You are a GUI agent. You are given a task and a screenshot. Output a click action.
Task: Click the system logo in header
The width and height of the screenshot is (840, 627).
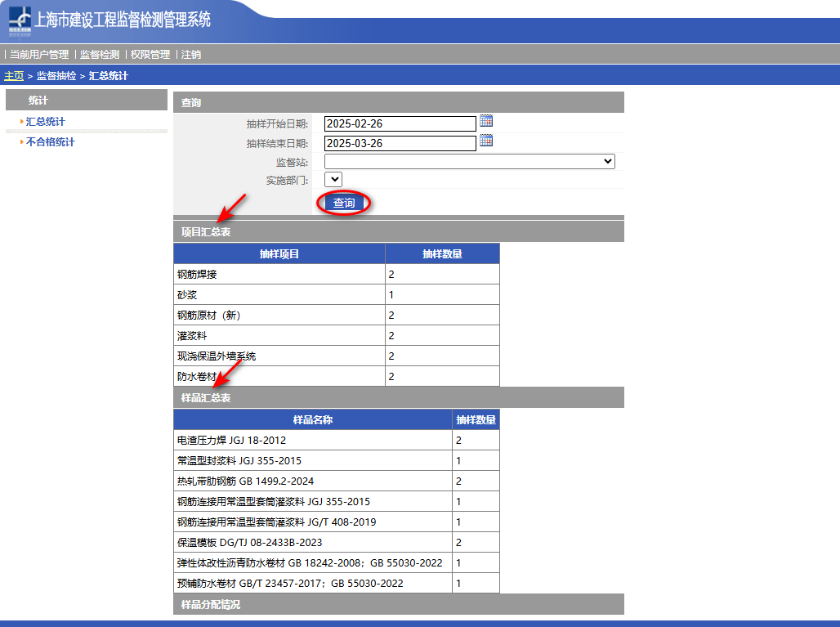coord(21,21)
